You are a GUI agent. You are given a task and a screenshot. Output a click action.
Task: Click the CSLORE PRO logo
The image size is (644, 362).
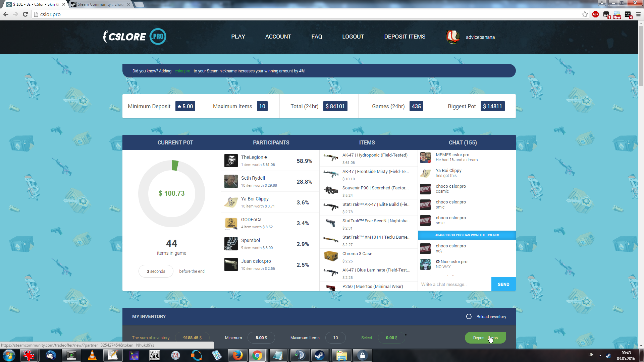coord(135,37)
